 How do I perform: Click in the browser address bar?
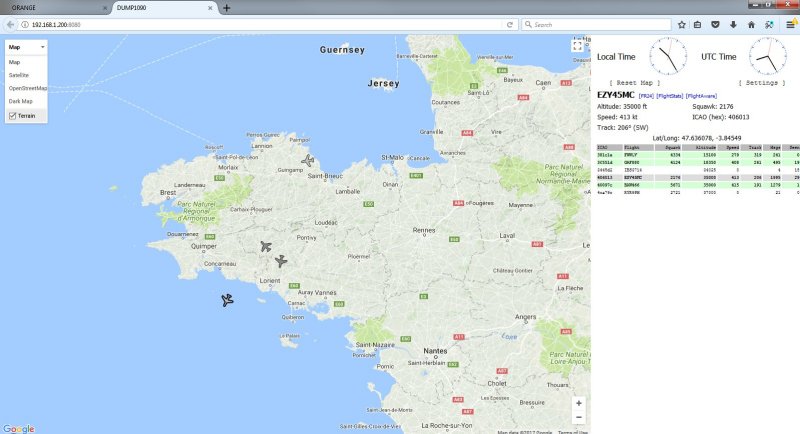pos(265,24)
